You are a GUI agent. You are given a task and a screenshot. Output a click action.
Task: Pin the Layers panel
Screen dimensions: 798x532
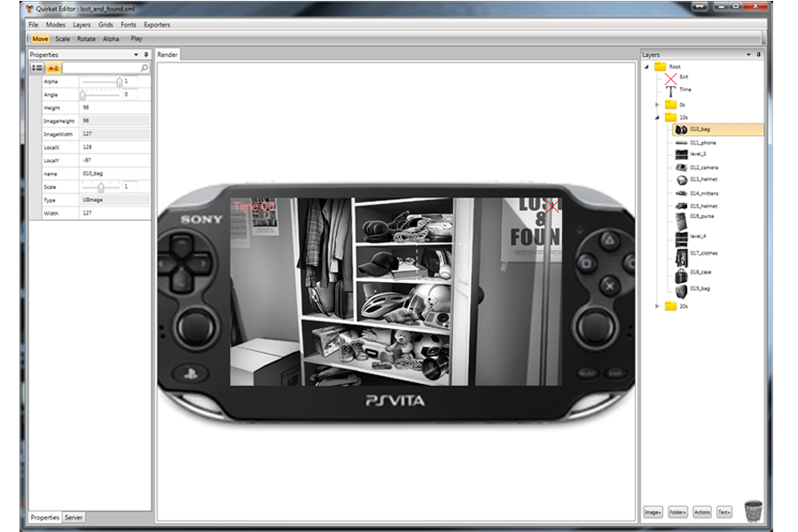[758, 54]
